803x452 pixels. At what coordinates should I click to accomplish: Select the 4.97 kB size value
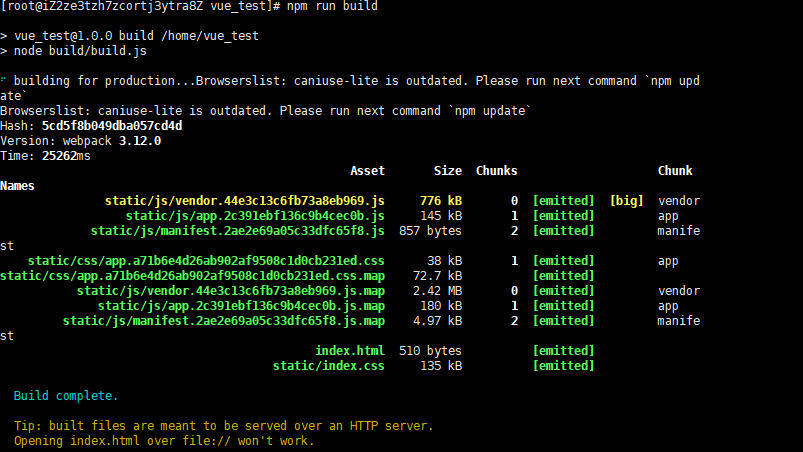(437, 321)
